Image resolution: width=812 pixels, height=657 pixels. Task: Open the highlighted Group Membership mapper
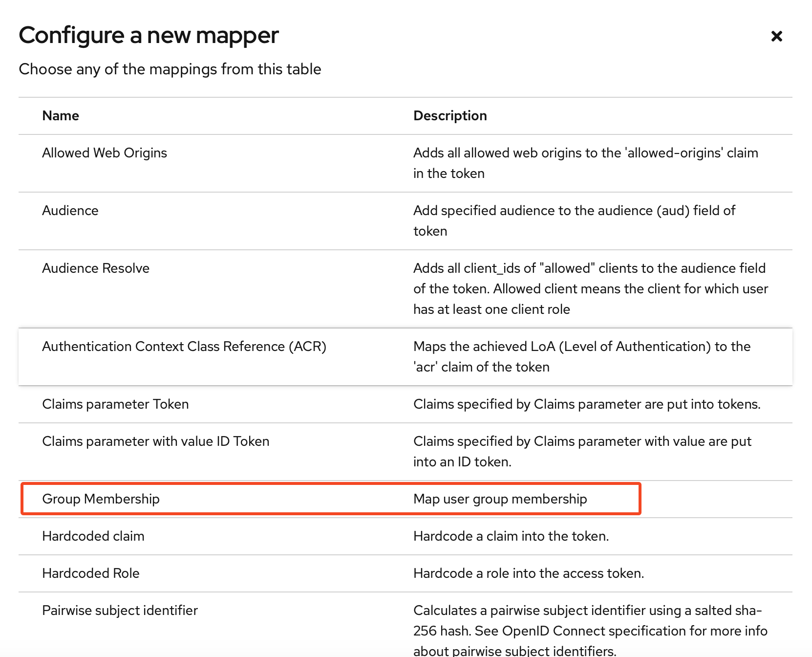101,499
